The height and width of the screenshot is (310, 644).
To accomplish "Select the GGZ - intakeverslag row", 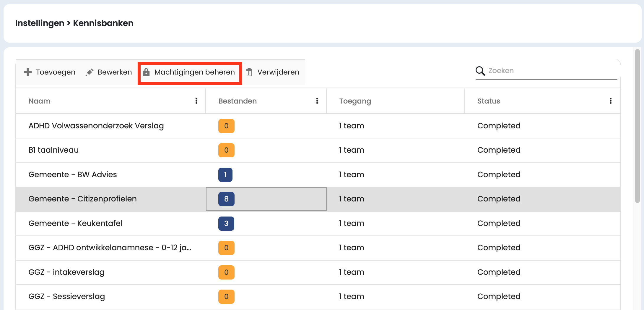I will (66, 272).
